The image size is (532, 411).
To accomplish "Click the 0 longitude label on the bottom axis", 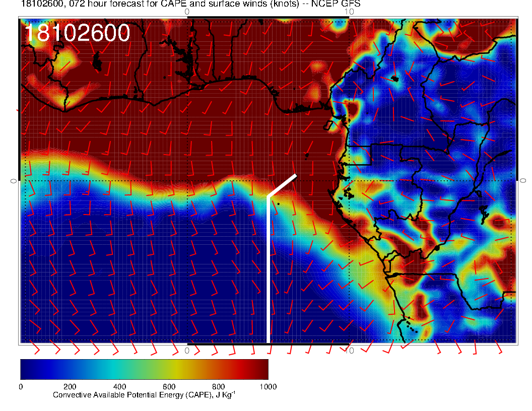I will pyautogui.click(x=187, y=351).
